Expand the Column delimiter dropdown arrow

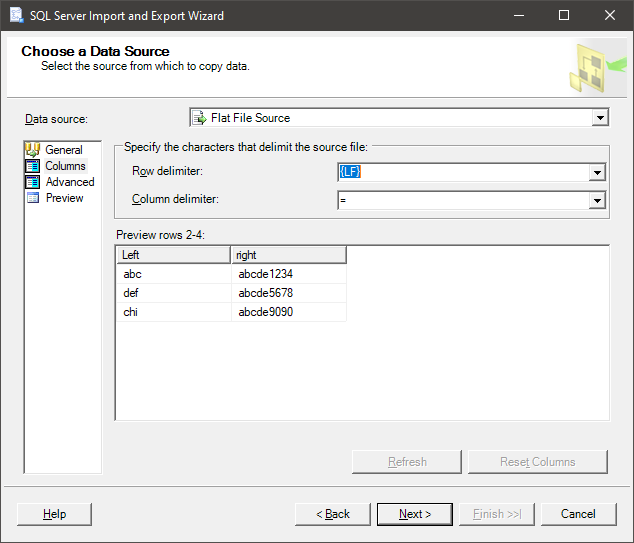pyautogui.click(x=597, y=201)
